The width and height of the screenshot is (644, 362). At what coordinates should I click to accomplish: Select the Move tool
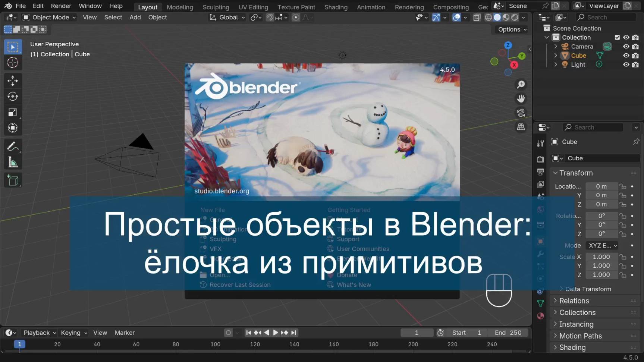coord(13,81)
